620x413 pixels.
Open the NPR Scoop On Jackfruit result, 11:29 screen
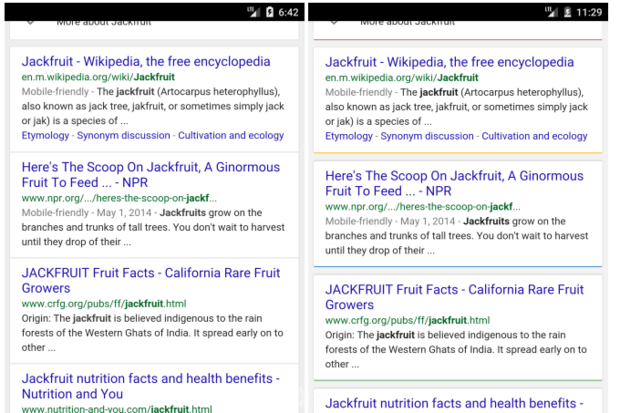[x=454, y=183]
